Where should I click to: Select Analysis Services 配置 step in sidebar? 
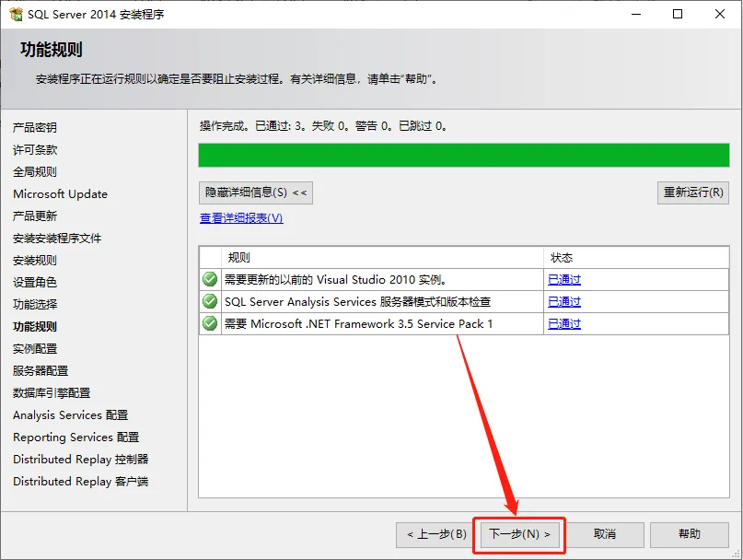click(71, 414)
